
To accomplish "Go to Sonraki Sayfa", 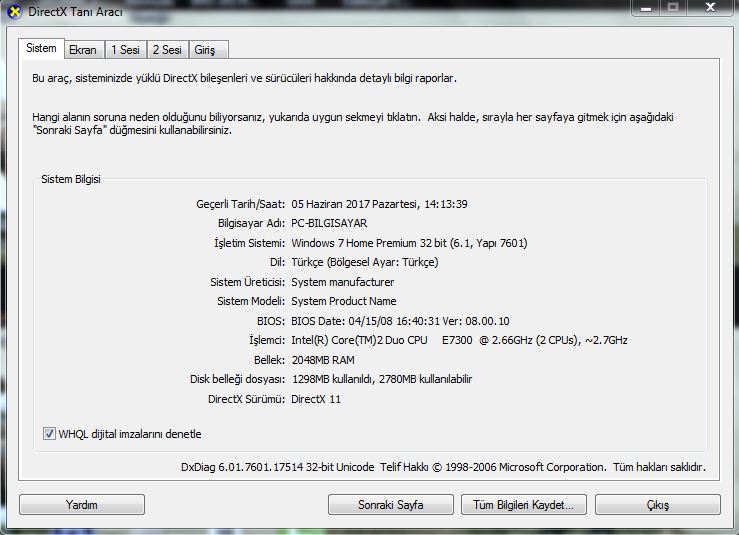I will [390, 505].
